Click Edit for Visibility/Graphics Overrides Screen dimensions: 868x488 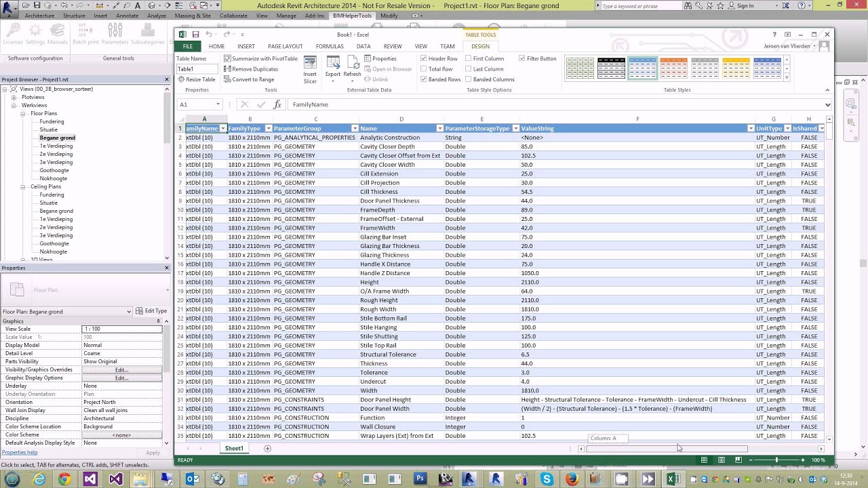[x=121, y=370]
